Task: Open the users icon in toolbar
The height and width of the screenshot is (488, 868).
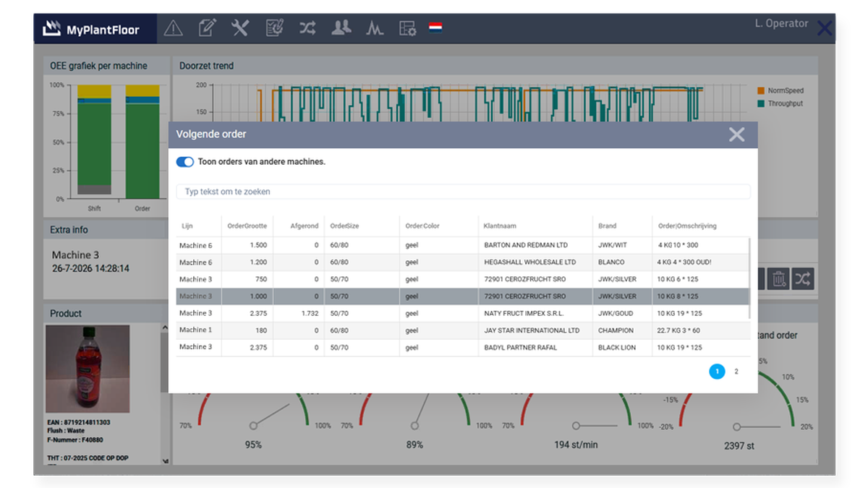Action: click(341, 28)
